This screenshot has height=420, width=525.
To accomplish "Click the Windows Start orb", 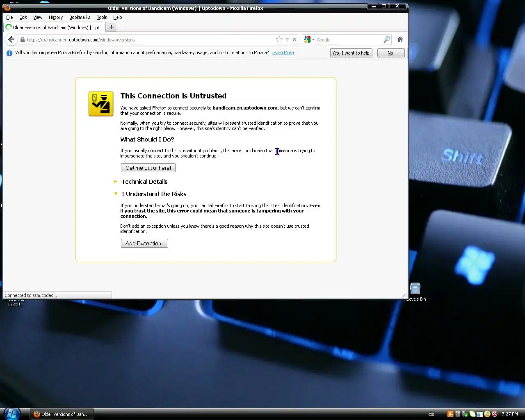I will [11, 413].
